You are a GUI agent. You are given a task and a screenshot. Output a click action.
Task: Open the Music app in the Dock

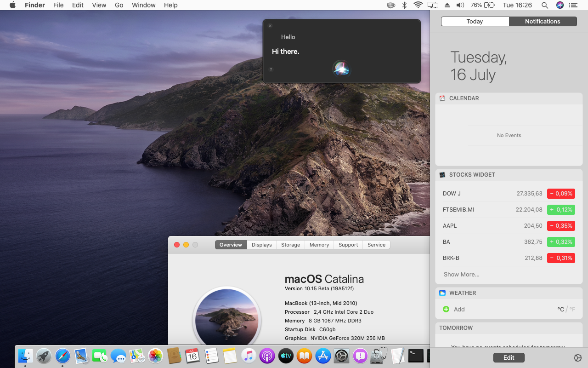(x=249, y=356)
